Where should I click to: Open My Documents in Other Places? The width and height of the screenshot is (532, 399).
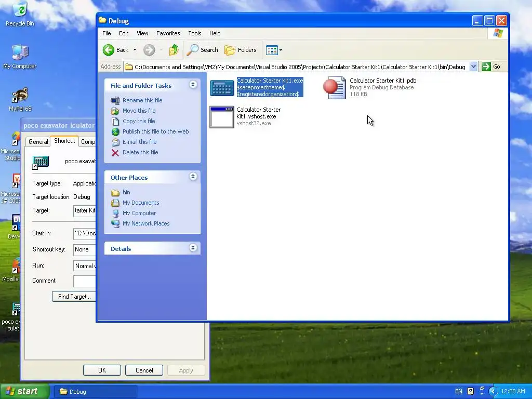click(140, 203)
